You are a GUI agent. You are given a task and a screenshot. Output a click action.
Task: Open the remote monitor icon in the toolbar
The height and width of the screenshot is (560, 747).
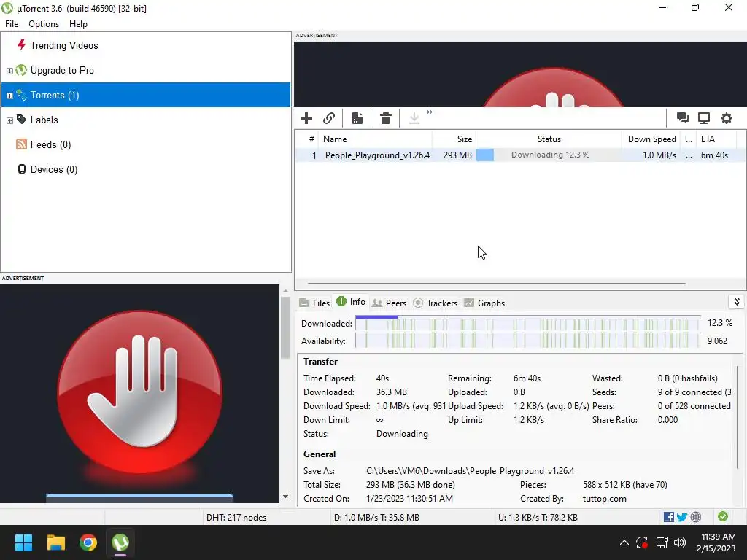[704, 118]
